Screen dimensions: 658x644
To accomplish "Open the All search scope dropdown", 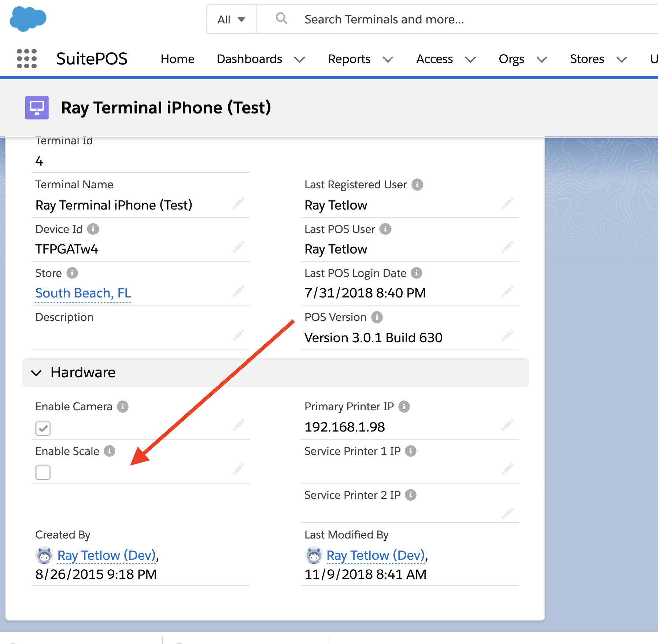I will tap(232, 19).
